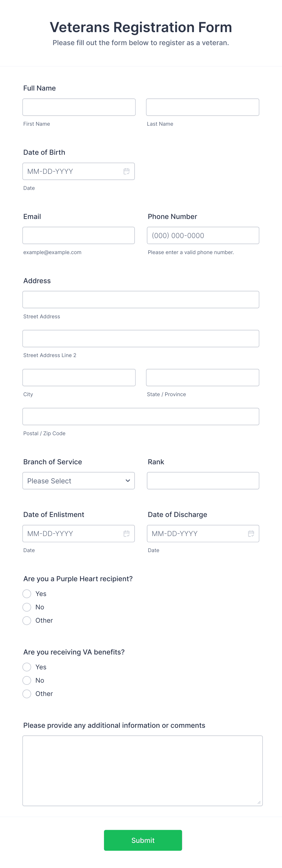The height and width of the screenshot is (868, 282).
Task: Click the Phone Number input field
Action: coord(202,235)
